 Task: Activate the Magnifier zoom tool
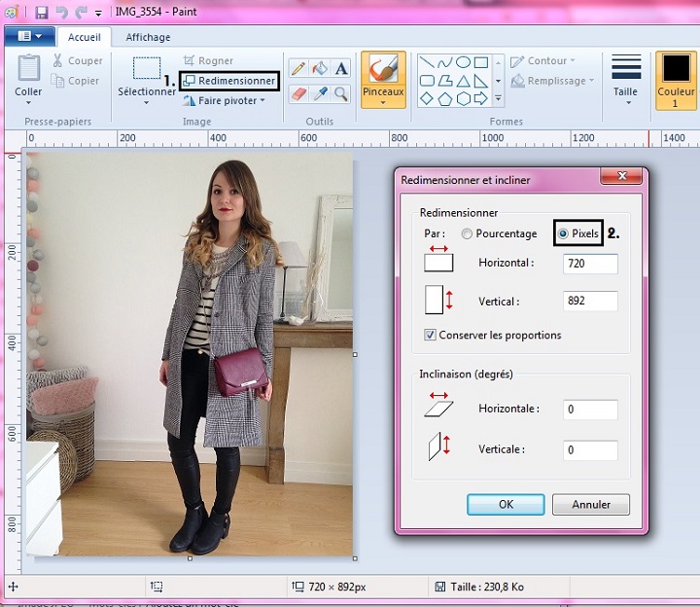pyautogui.click(x=341, y=93)
